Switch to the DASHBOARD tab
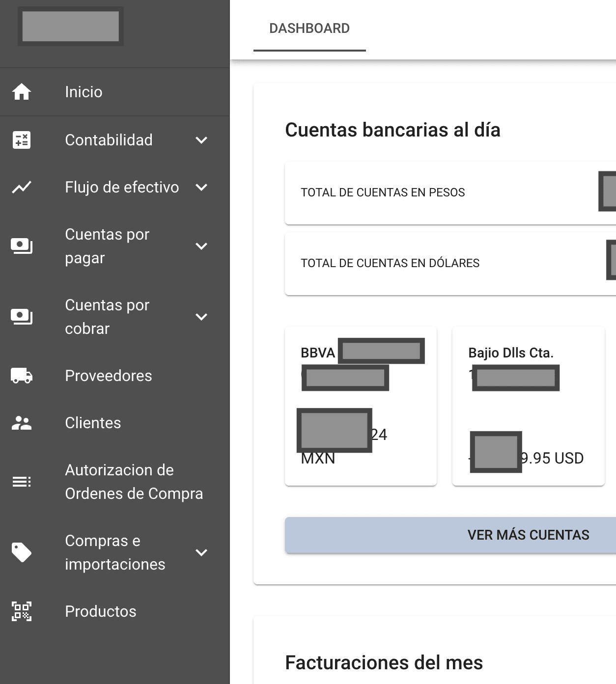The width and height of the screenshot is (616, 684). point(309,28)
